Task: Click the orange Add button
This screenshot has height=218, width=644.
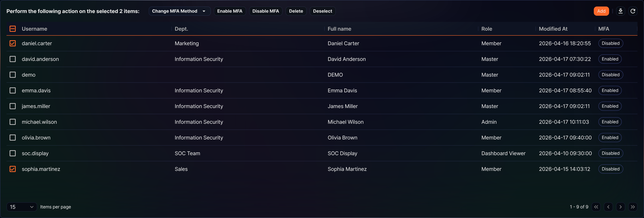Action: point(601,11)
